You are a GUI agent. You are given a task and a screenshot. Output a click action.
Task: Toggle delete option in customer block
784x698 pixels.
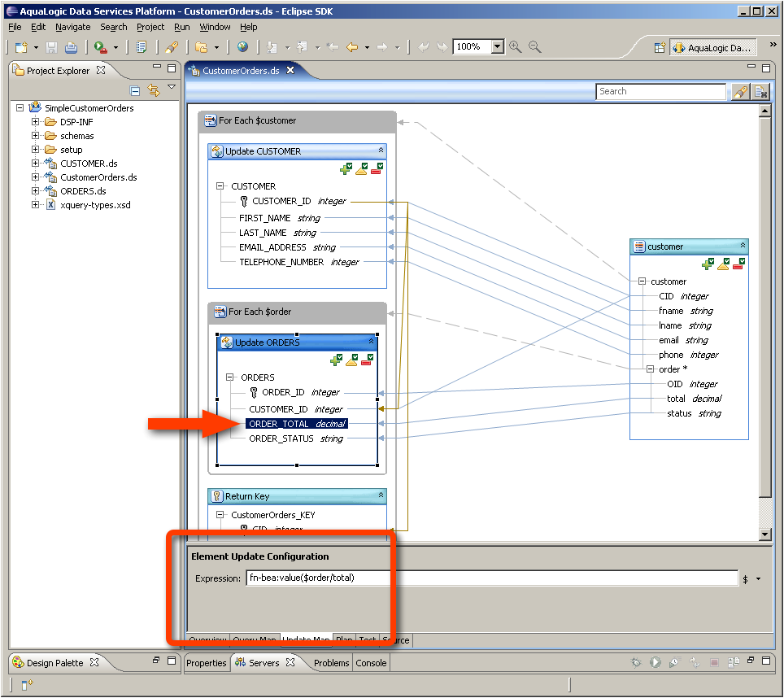(x=739, y=264)
